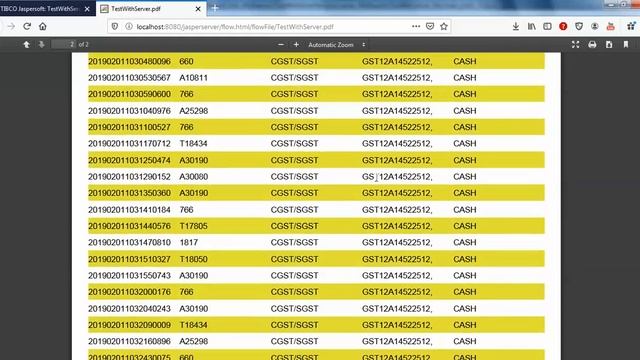Image resolution: width=640 pixels, height=360 pixels.
Task: Click the YouTube extension icon
Action: coord(611,27)
